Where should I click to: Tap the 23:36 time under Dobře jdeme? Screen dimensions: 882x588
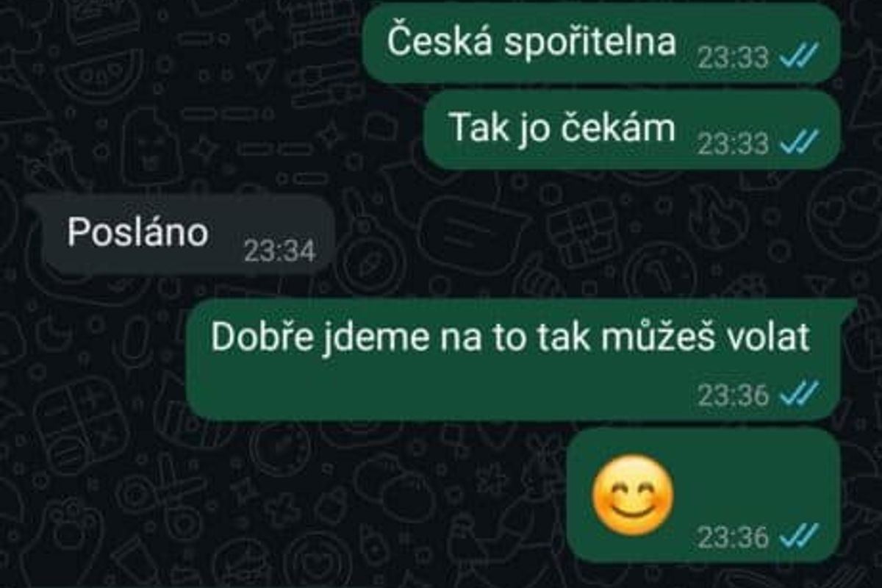733,396
